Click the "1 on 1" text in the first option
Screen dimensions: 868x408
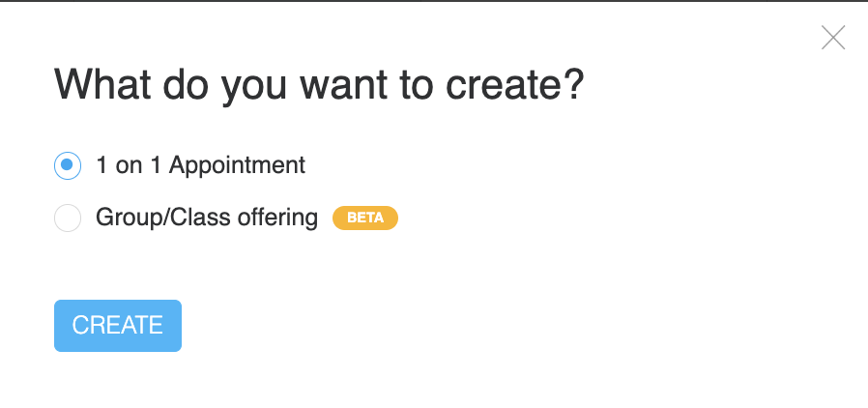point(129,165)
